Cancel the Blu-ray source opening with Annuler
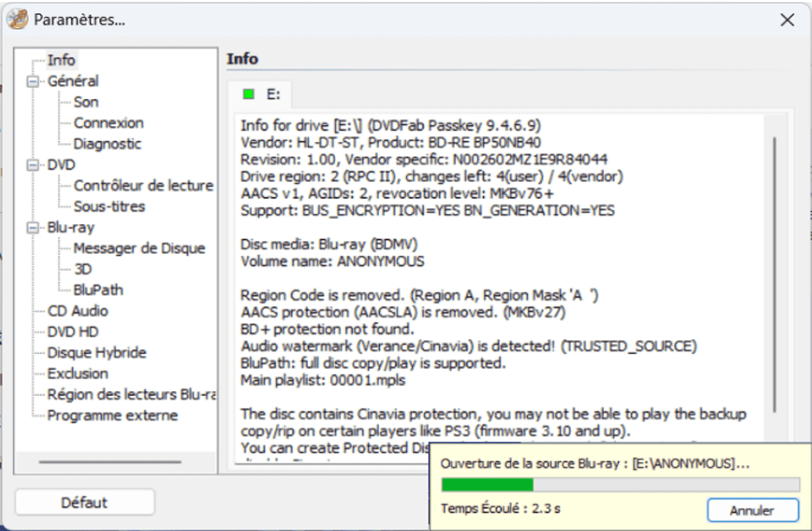 click(x=752, y=510)
